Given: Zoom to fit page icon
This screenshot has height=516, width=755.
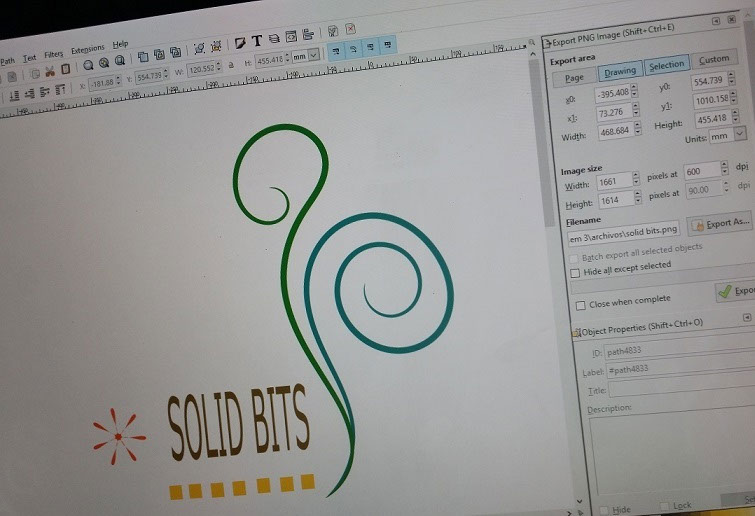Looking at the screenshot, I should [x=120, y=60].
